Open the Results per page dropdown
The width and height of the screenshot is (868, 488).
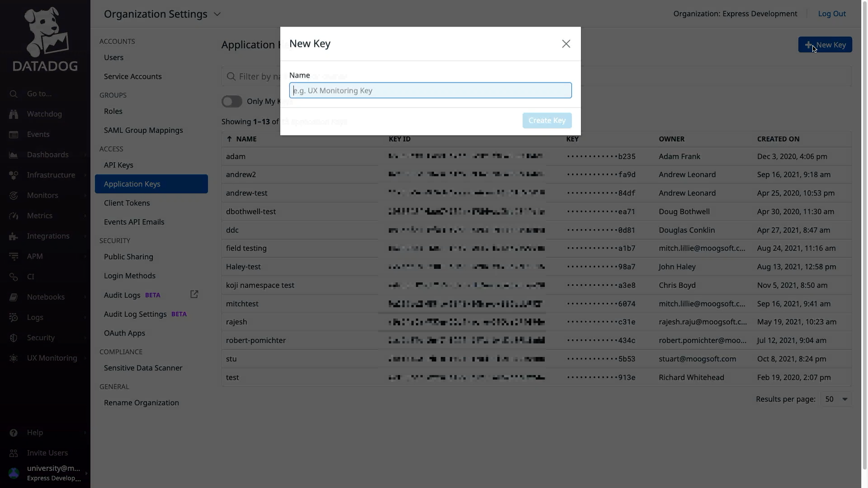(x=836, y=399)
